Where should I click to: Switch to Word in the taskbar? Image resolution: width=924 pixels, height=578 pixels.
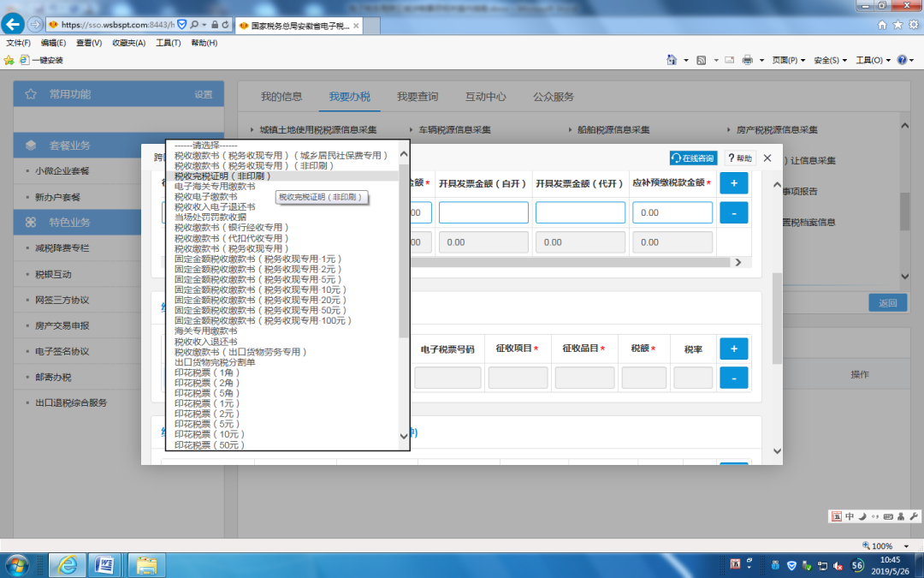pos(104,565)
